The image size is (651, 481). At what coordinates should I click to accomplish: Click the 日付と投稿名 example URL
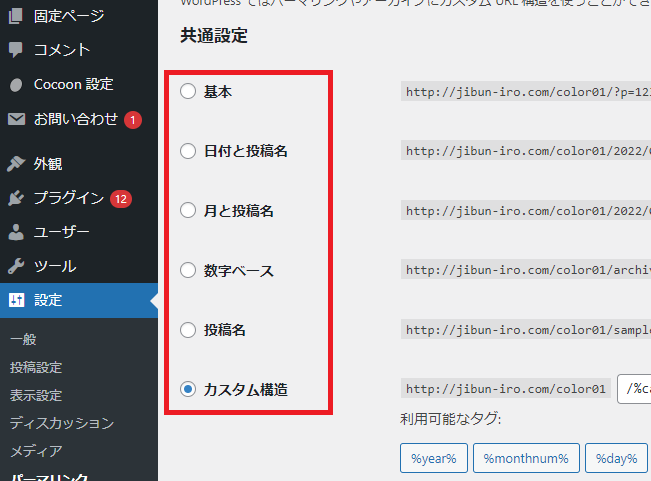coord(526,151)
